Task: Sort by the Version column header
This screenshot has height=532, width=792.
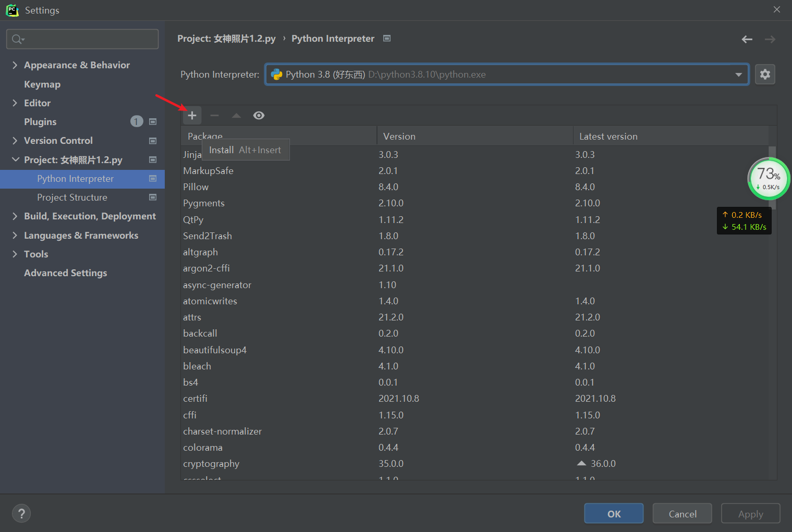Action: click(x=475, y=136)
